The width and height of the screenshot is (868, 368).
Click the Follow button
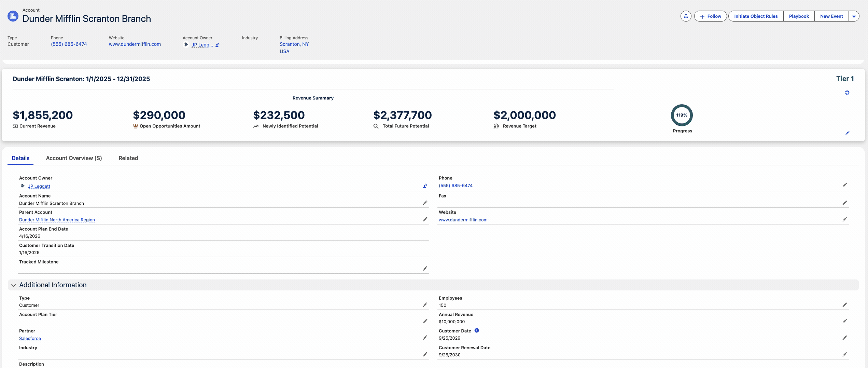[x=710, y=16]
